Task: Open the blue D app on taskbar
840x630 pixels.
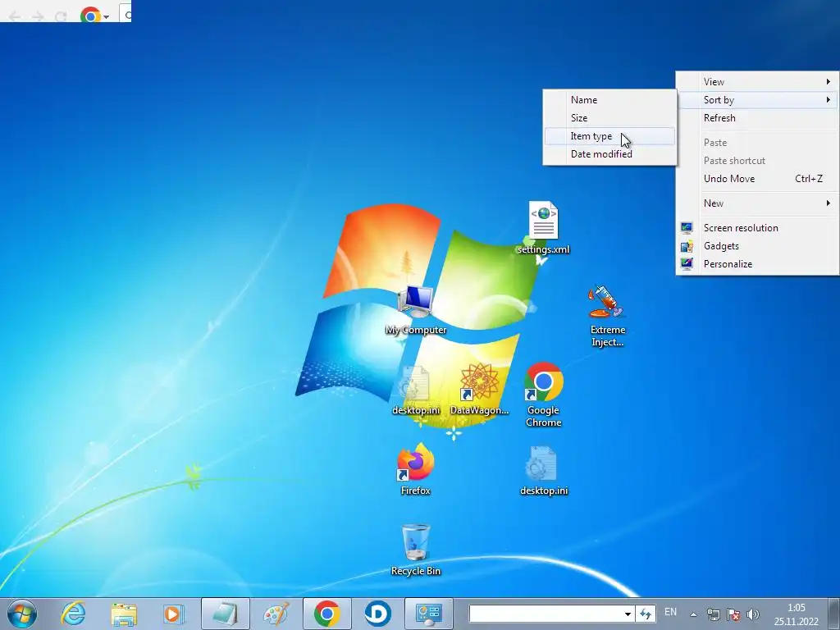Action: (377, 614)
